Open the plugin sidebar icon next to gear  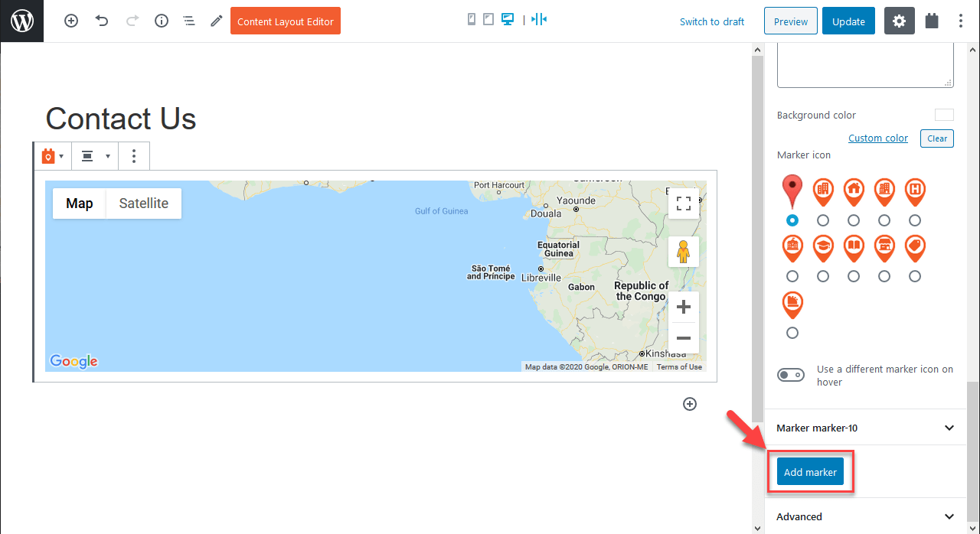[932, 21]
